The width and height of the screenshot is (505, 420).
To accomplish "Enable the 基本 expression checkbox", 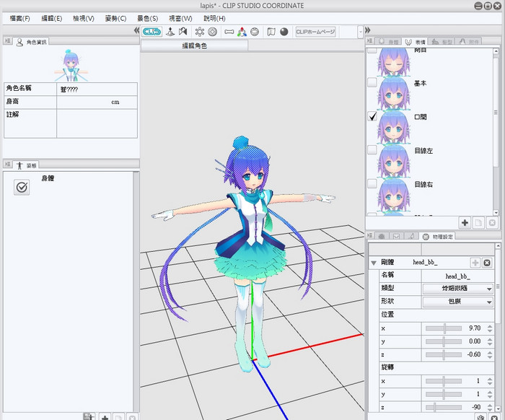I will tap(372, 82).
